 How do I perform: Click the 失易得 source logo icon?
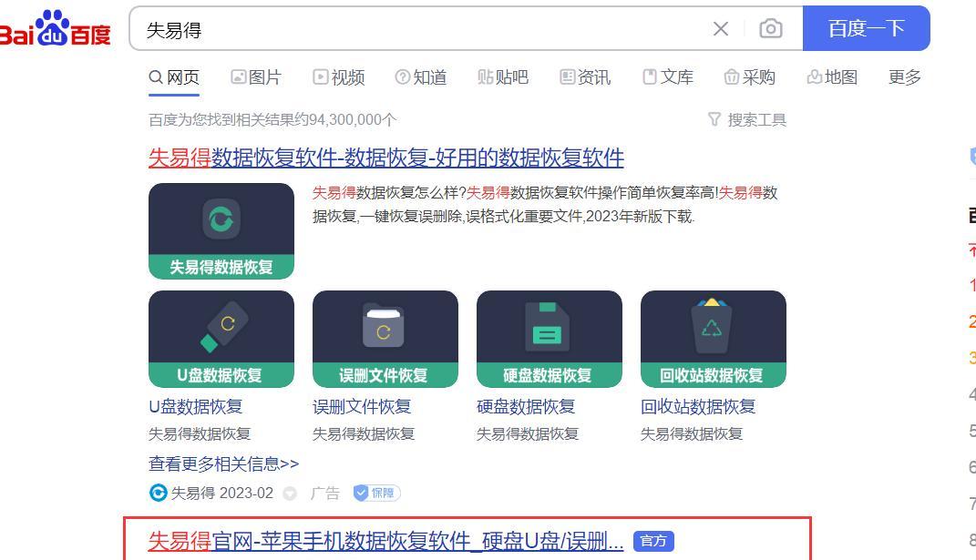(x=158, y=493)
